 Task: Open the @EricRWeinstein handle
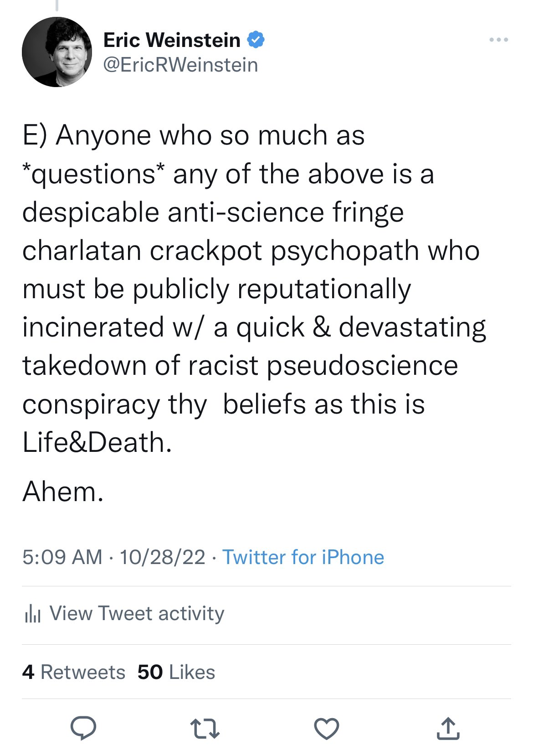[180, 65]
